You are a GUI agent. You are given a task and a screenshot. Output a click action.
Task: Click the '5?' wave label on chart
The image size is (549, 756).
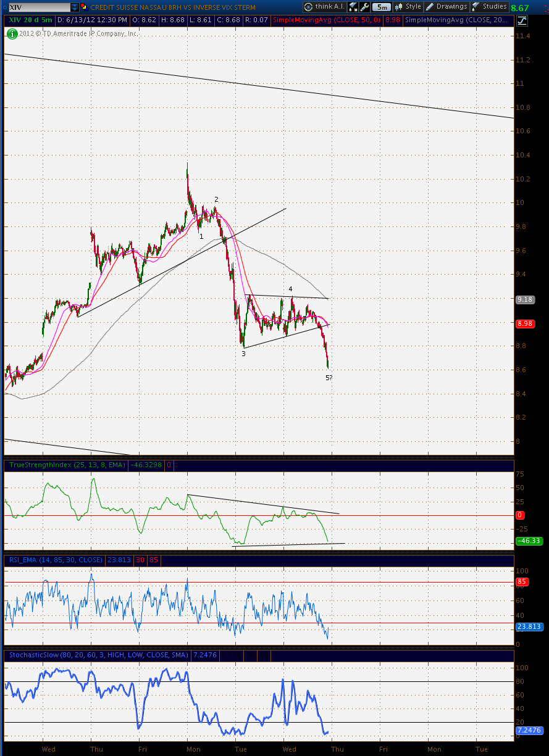click(329, 378)
